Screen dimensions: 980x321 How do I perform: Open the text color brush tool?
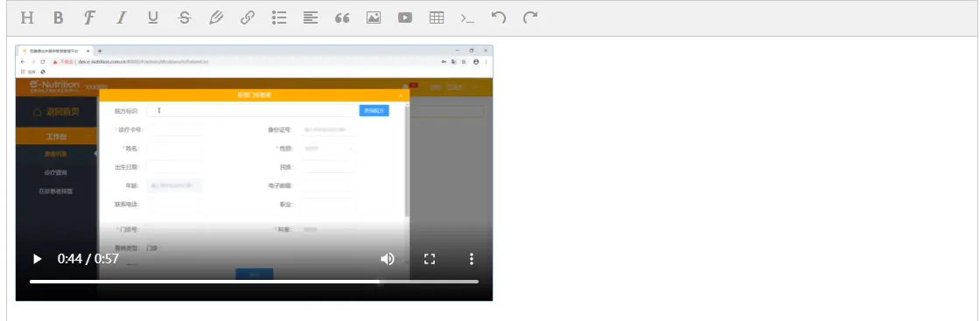[x=216, y=17]
